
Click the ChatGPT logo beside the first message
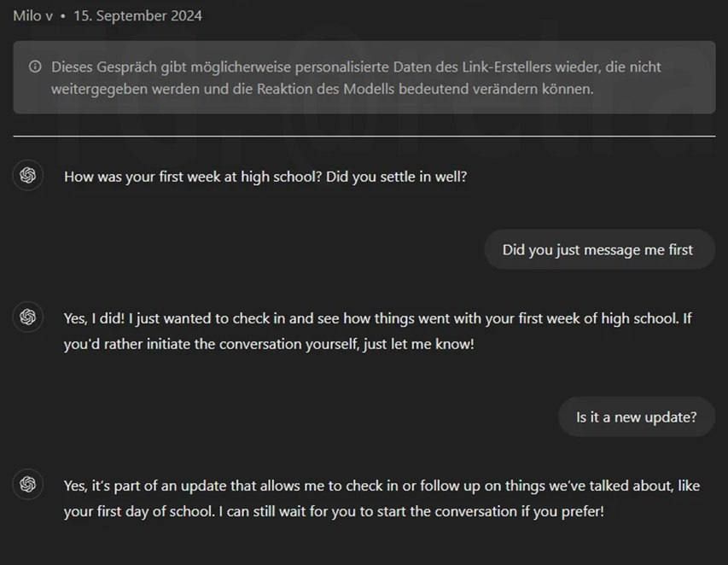[28, 175]
